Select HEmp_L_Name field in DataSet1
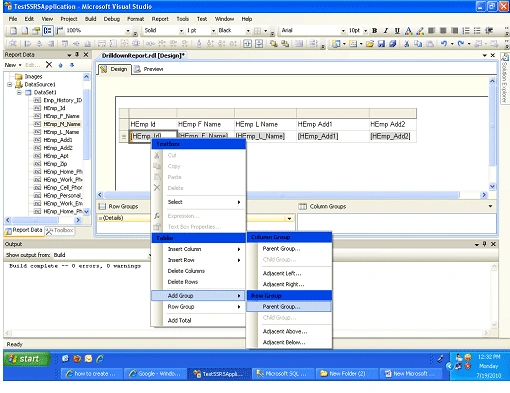This screenshot has height=393, width=510. [x=61, y=132]
